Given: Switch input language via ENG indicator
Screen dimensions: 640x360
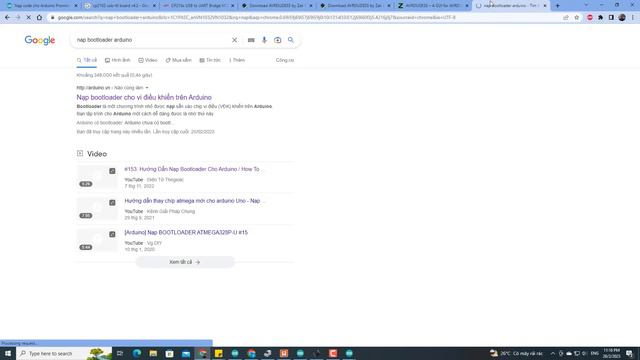Looking at the screenshot, I should 595,353.
